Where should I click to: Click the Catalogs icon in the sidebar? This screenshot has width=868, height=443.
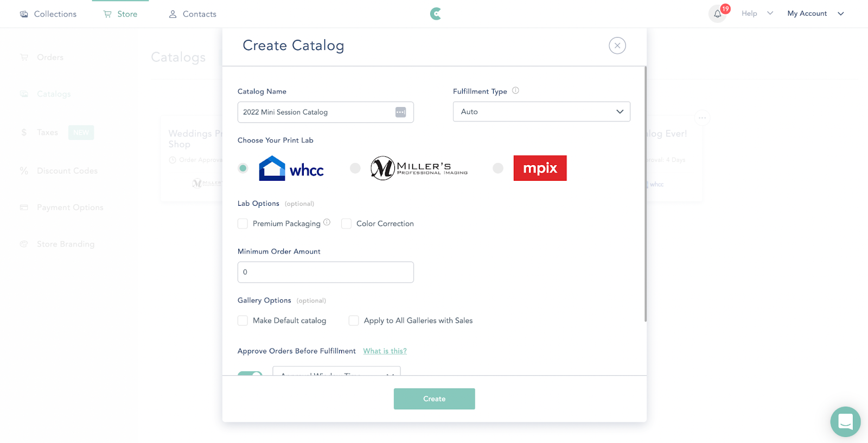[x=24, y=94]
